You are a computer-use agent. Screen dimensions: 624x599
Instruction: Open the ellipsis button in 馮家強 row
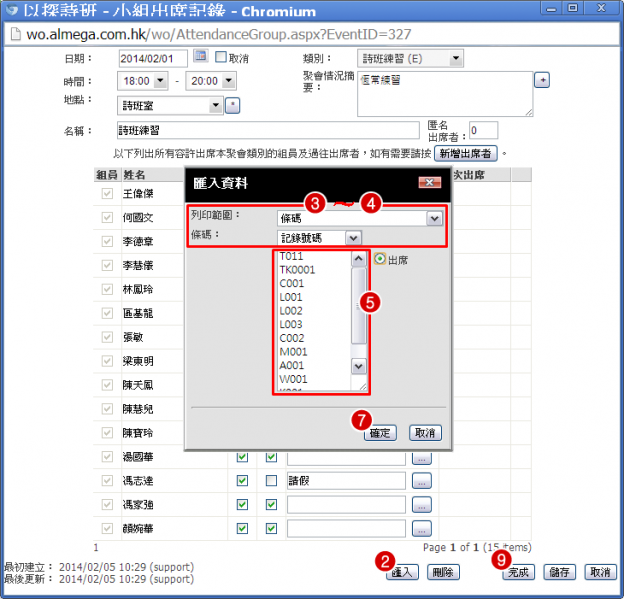422,505
